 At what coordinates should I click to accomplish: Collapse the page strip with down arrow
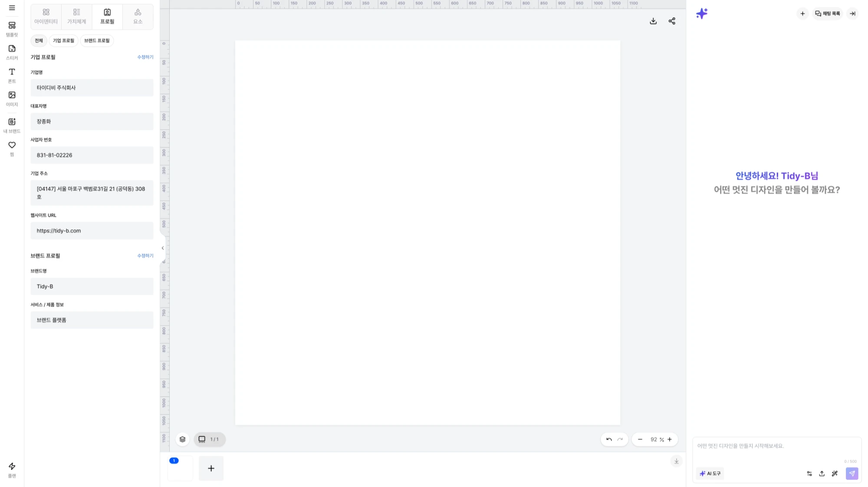(676, 461)
